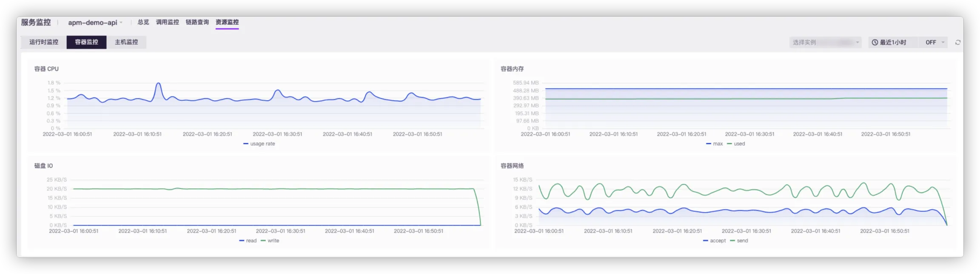Hide the max series in 容器内存 chart
Viewport: 980px width, 274px height.
coord(715,144)
